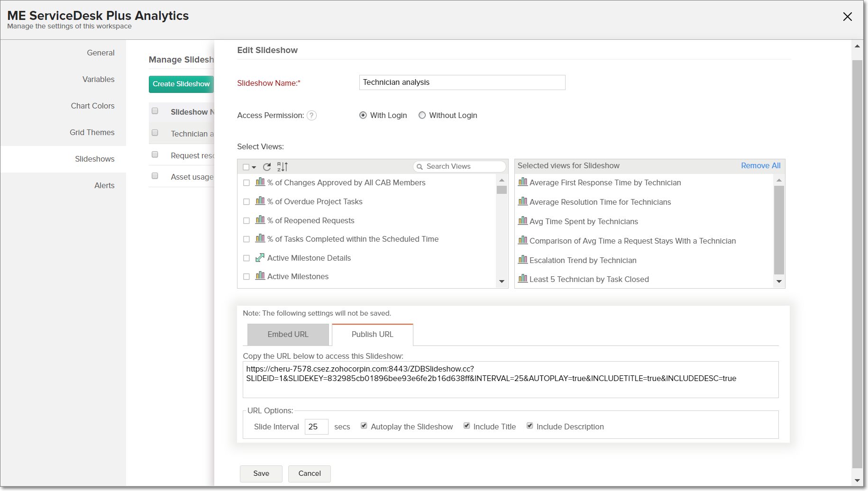Click the Search Views magnifier icon
868x491 pixels.
[x=420, y=167]
